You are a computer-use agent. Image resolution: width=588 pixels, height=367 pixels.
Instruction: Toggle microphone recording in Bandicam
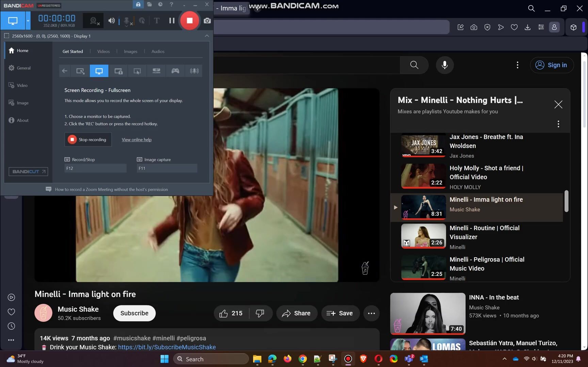click(127, 21)
